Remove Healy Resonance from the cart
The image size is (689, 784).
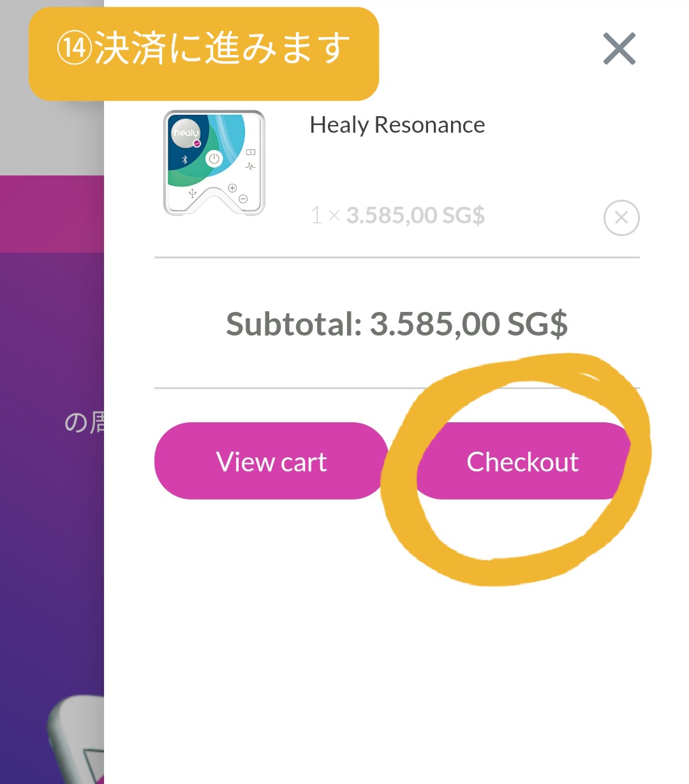click(x=621, y=218)
